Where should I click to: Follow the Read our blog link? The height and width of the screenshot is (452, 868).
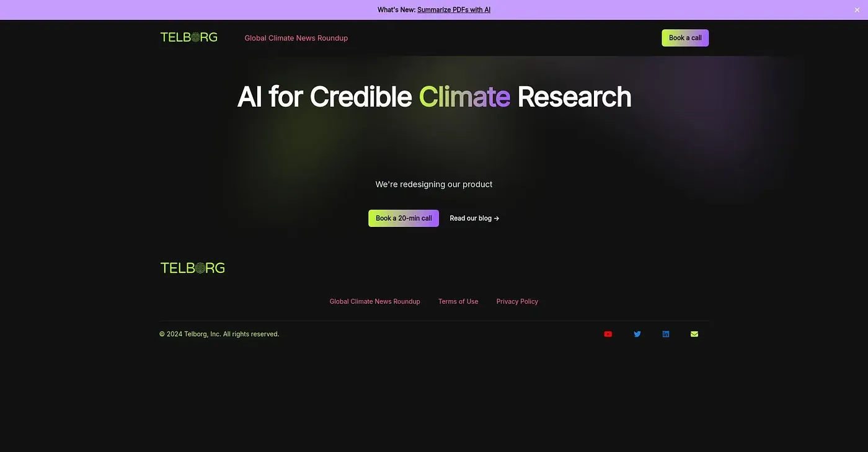(474, 218)
